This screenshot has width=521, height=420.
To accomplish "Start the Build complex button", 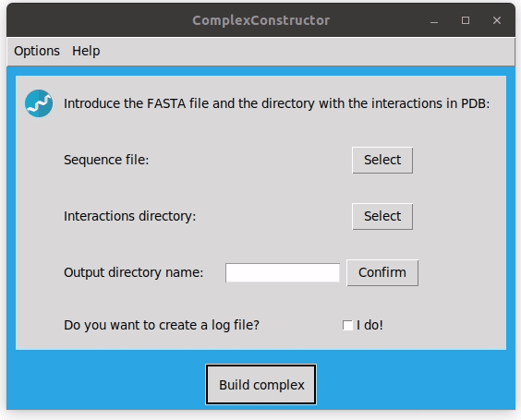I will click(260, 385).
